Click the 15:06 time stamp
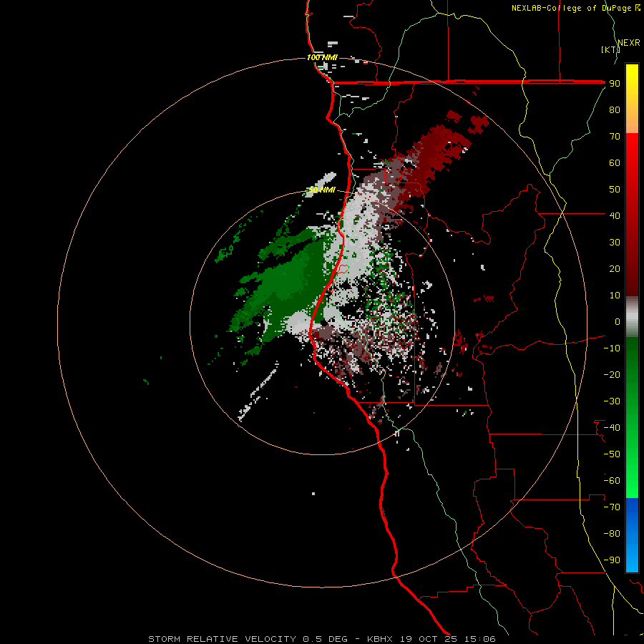 (479, 639)
